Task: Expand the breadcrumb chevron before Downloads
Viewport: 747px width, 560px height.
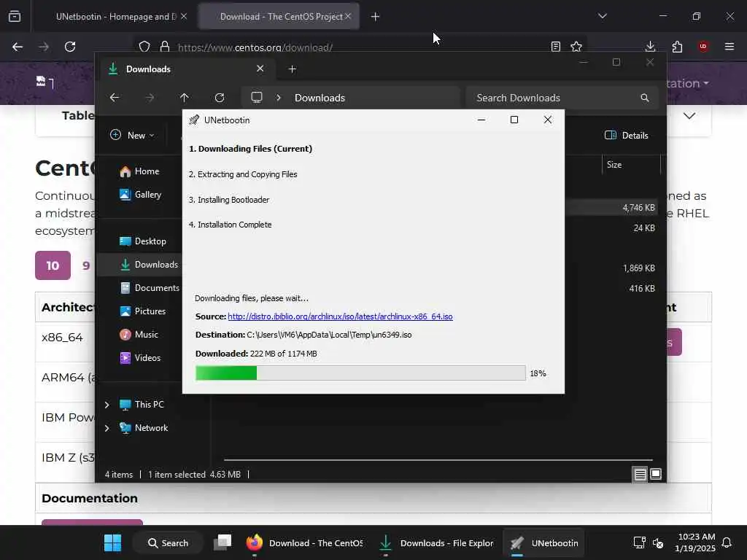Action: coord(279,98)
